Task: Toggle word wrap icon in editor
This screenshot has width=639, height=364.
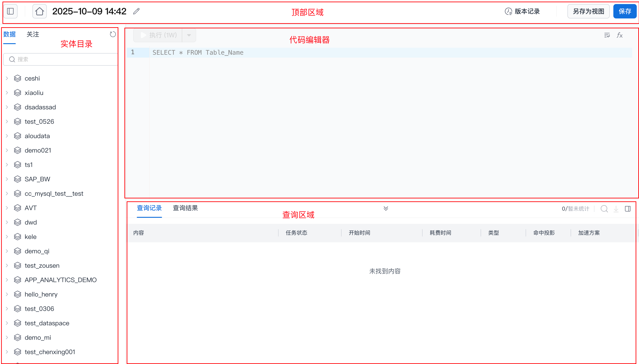Action: pyautogui.click(x=607, y=35)
